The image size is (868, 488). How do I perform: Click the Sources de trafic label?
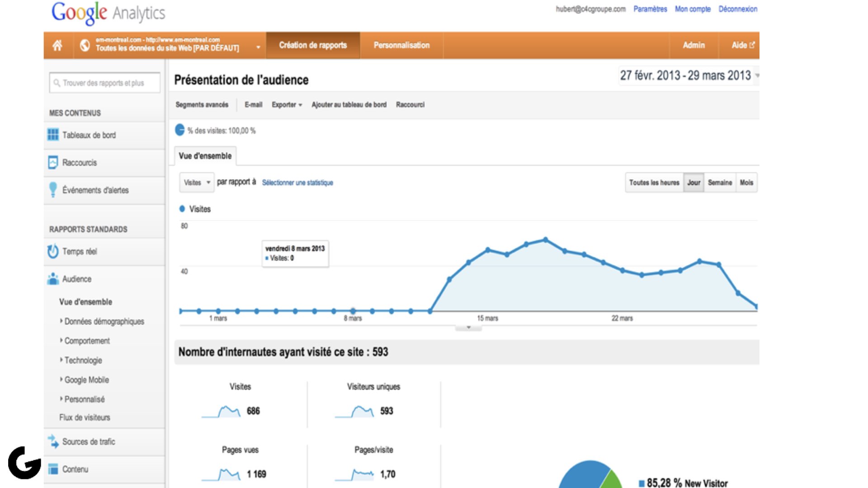pyautogui.click(x=89, y=441)
